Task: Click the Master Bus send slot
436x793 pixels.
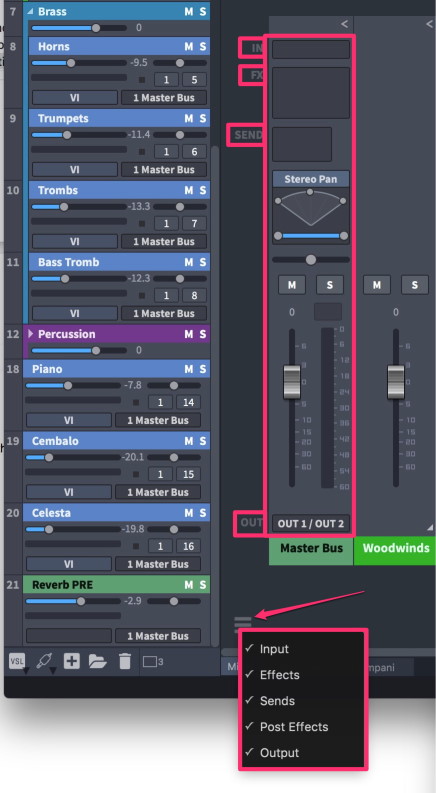Action: coord(302,144)
